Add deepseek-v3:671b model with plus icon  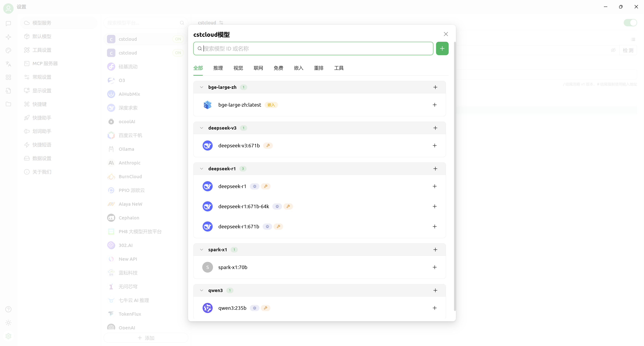click(x=435, y=146)
